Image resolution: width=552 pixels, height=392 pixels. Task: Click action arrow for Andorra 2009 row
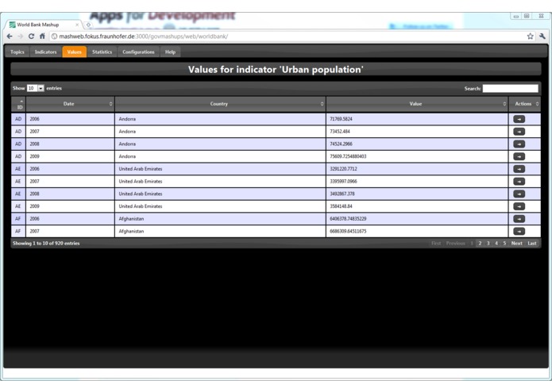[x=519, y=156]
